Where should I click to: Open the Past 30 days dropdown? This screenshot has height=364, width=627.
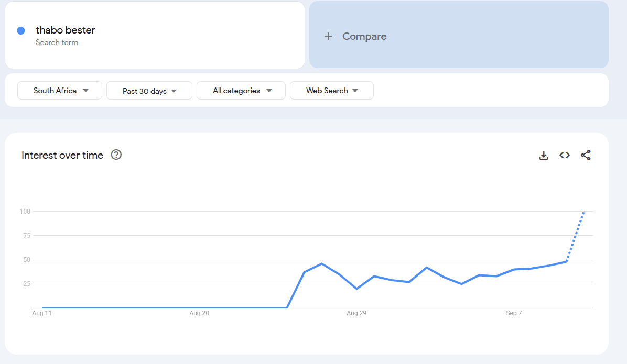(x=149, y=91)
